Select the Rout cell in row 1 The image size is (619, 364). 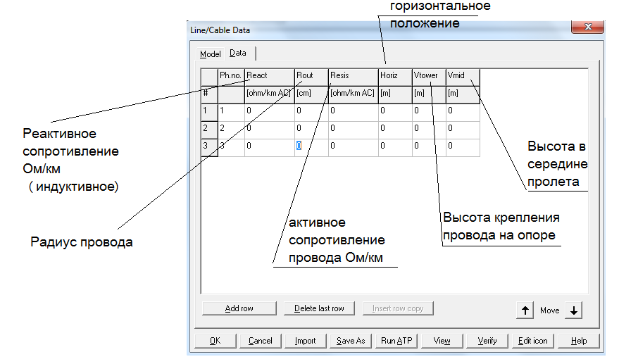pos(311,113)
